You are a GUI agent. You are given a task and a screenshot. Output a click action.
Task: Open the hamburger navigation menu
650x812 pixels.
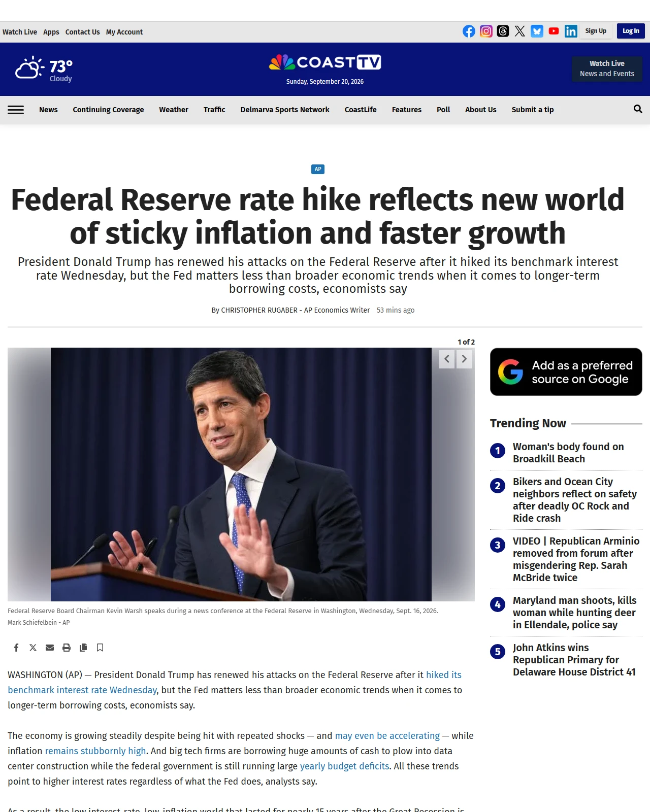pyautogui.click(x=16, y=110)
